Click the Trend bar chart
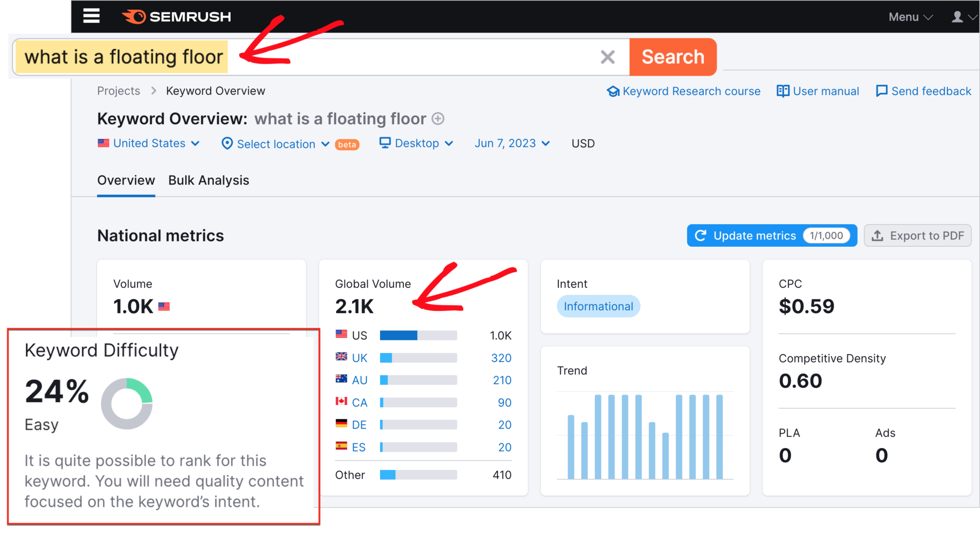The height and width of the screenshot is (539, 980). tap(645, 435)
